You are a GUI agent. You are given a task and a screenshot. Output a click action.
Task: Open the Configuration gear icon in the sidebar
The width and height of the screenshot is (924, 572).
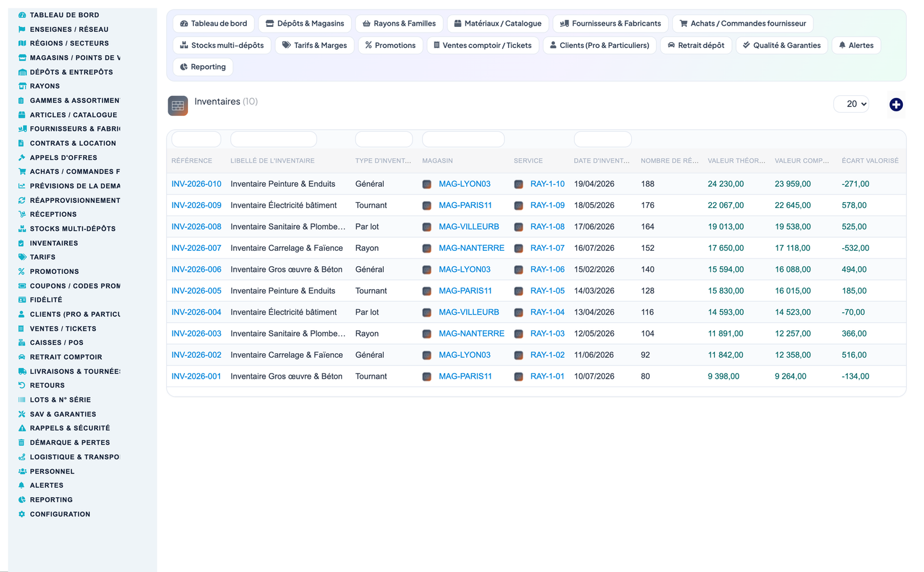(22, 514)
